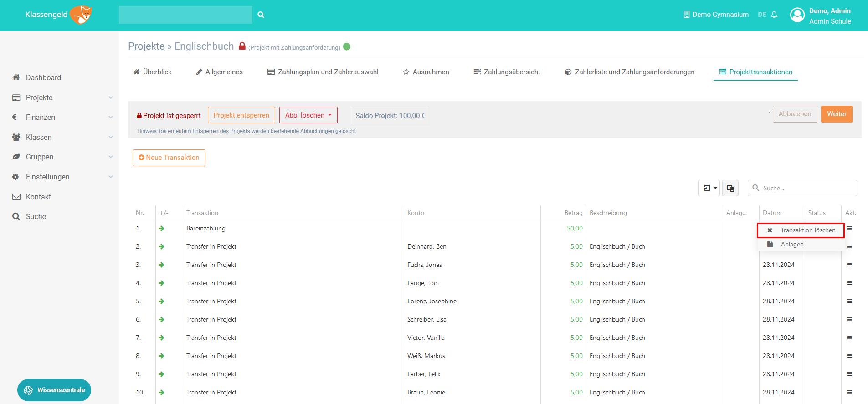Click the magnifier search icon in header
Screen dimensions: 868x404
pyautogui.click(x=261, y=15)
